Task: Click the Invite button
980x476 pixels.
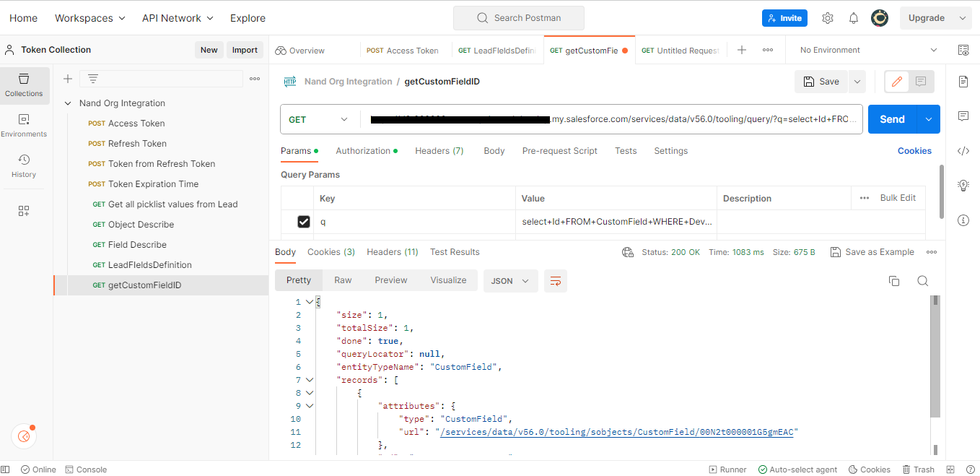Action: click(x=784, y=18)
